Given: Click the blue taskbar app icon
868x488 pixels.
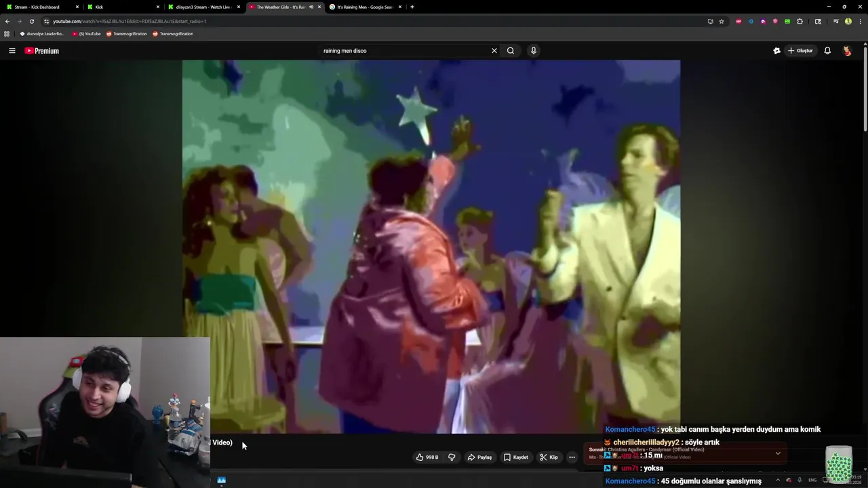Looking at the screenshot, I should tap(221, 480).
